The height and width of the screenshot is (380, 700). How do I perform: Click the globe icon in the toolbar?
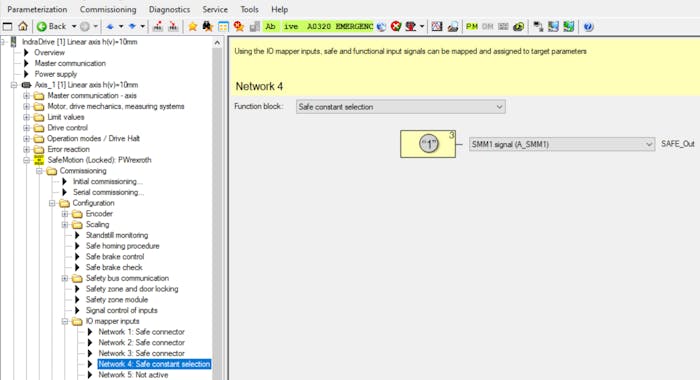(x=381, y=26)
